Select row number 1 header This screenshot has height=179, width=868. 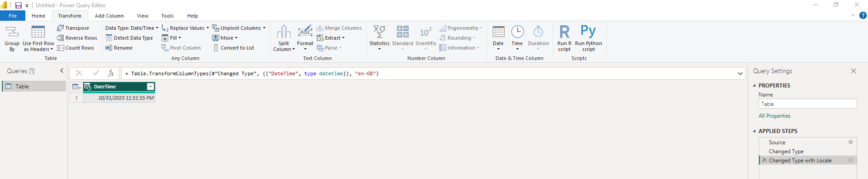[x=76, y=98]
